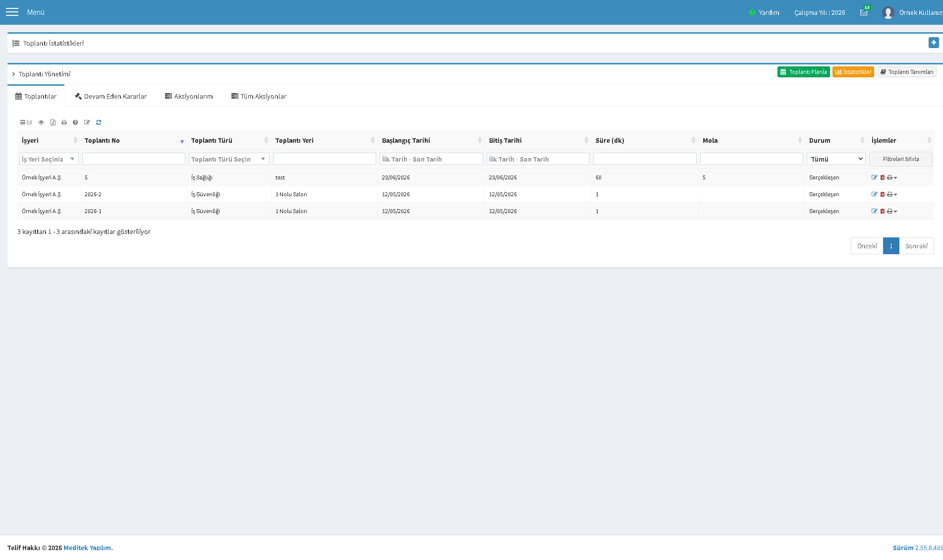Click the Sürüm version text in footer
This screenshot has height=560, width=943.
pos(918,548)
